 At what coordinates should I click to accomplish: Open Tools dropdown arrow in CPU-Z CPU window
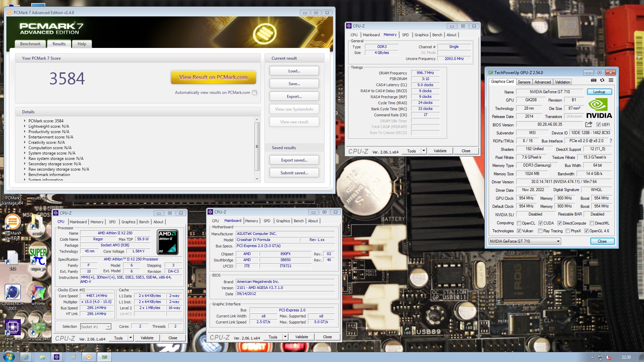(x=130, y=338)
